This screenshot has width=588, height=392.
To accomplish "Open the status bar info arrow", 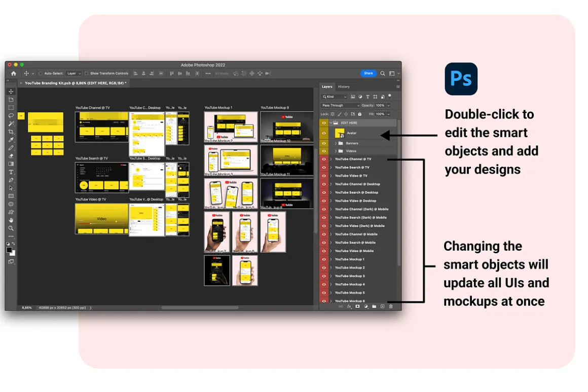I will pyautogui.click(x=90, y=308).
